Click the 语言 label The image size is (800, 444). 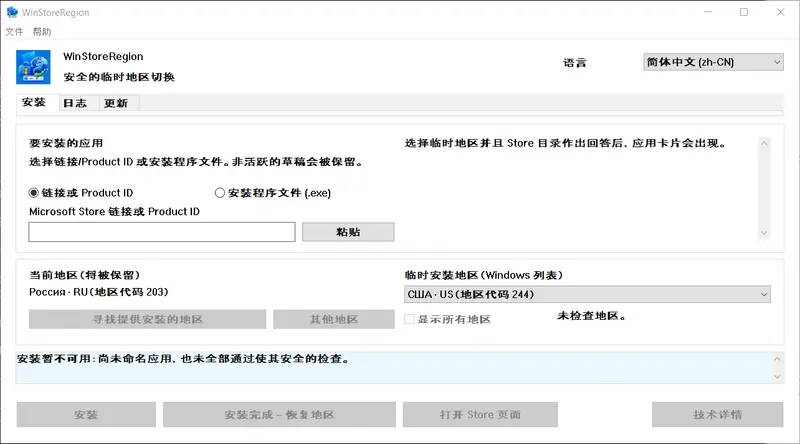(575, 63)
